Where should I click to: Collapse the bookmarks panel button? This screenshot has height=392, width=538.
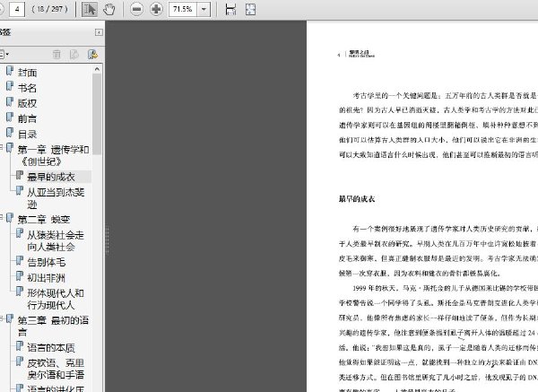(x=99, y=32)
